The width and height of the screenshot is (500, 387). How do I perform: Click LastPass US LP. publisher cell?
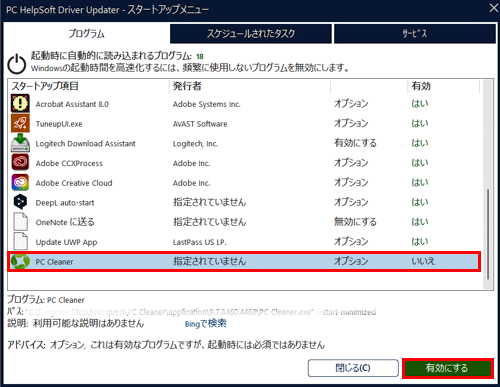[x=199, y=242]
